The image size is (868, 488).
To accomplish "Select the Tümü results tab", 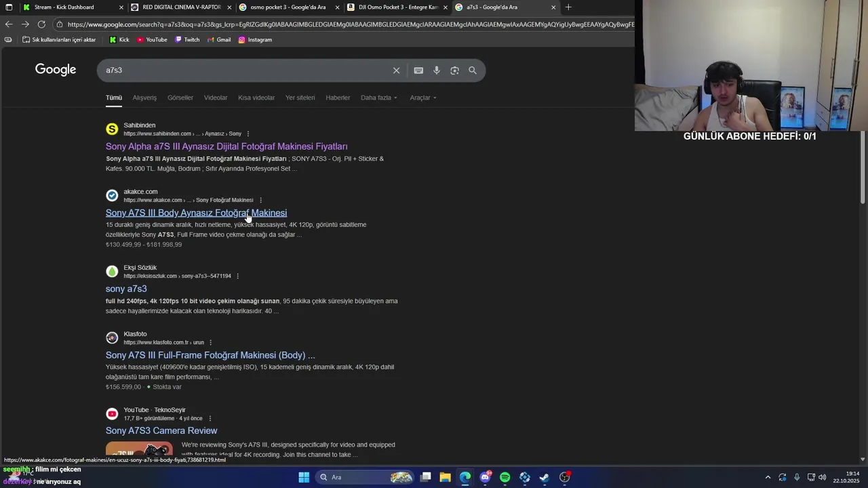I will coord(113,98).
